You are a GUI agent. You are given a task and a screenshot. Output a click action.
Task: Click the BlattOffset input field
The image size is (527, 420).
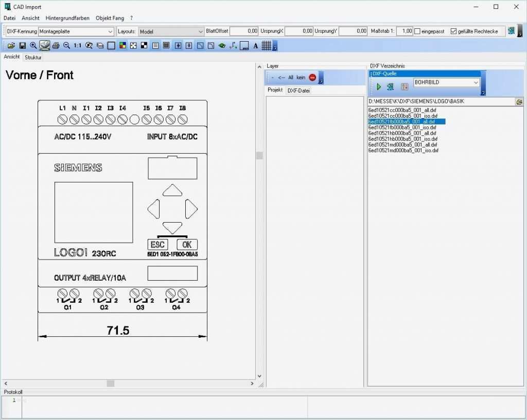[244, 31]
